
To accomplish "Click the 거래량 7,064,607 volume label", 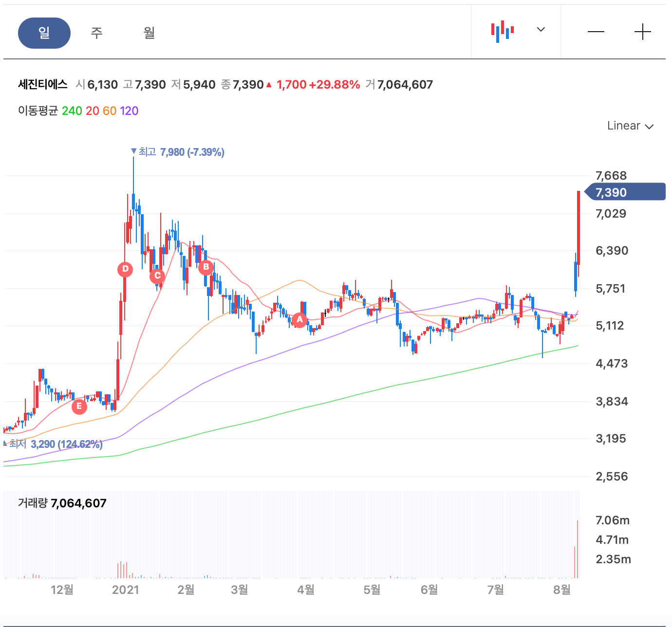I will click(62, 503).
